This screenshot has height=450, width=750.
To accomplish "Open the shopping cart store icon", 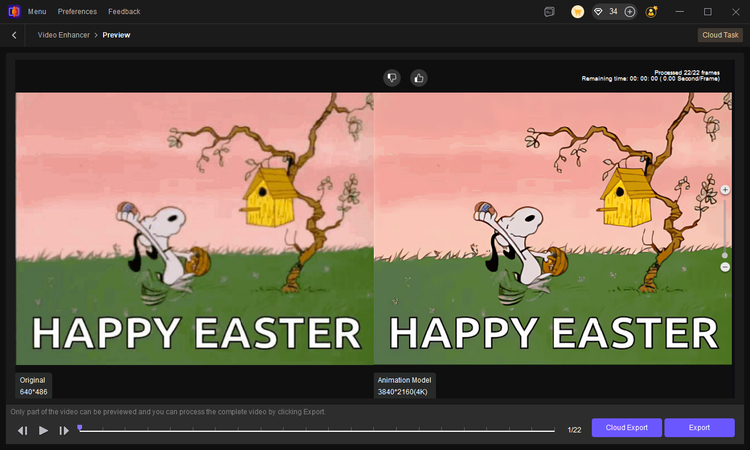I will [577, 11].
